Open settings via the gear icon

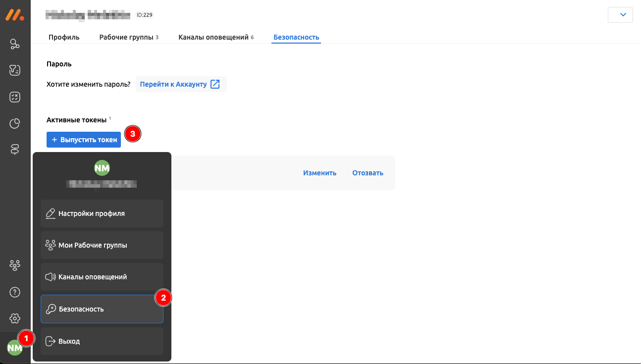(x=15, y=318)
